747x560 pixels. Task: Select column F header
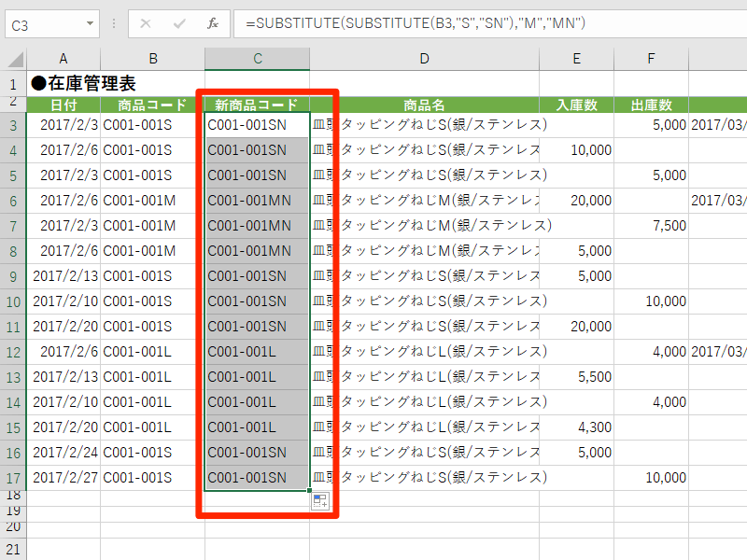651,59
